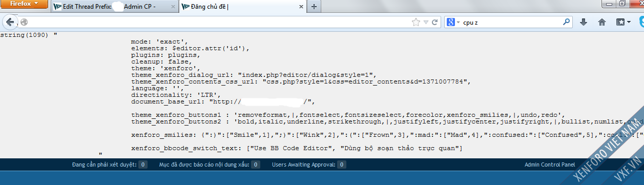The width and height of the screenshot is (644, 185).
Task: Run search with magnifier icon
Action: [567, 23]
